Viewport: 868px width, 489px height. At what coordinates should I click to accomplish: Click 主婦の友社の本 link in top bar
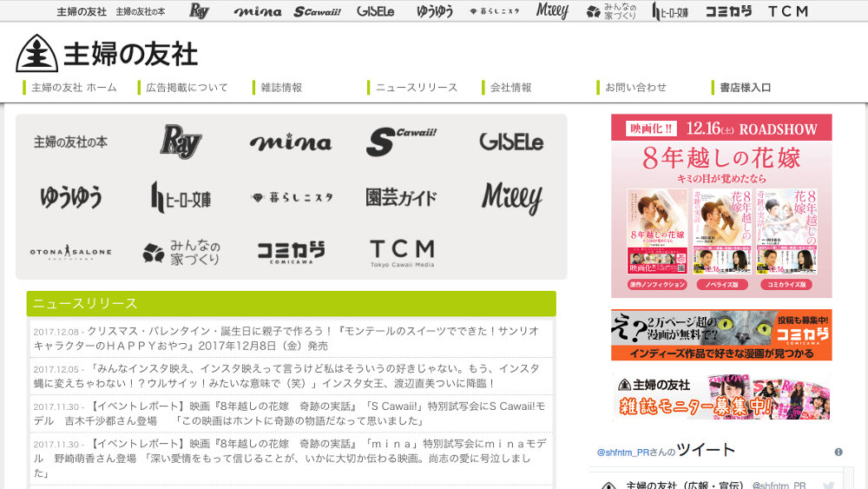(x=140, y=11)
